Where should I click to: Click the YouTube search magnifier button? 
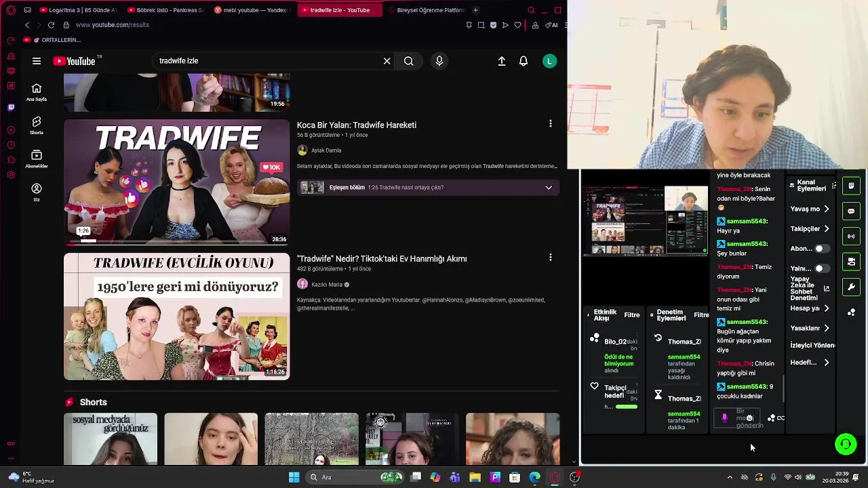pyautogui.click(x=409, y=61)
